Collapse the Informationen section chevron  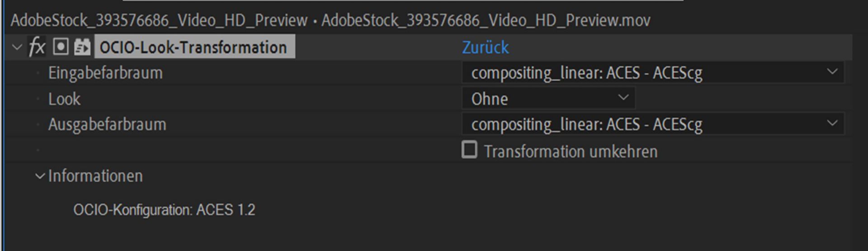40,176
